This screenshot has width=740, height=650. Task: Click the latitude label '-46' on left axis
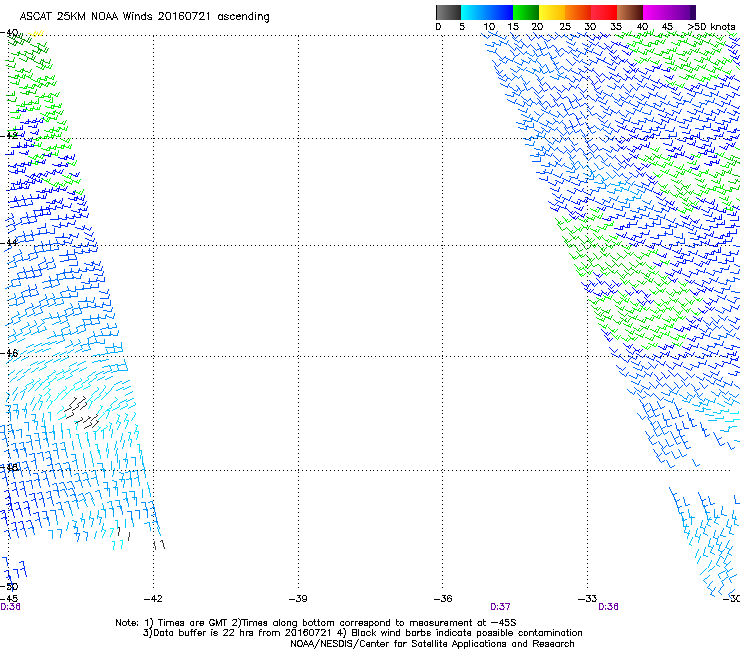coord(9,353)
